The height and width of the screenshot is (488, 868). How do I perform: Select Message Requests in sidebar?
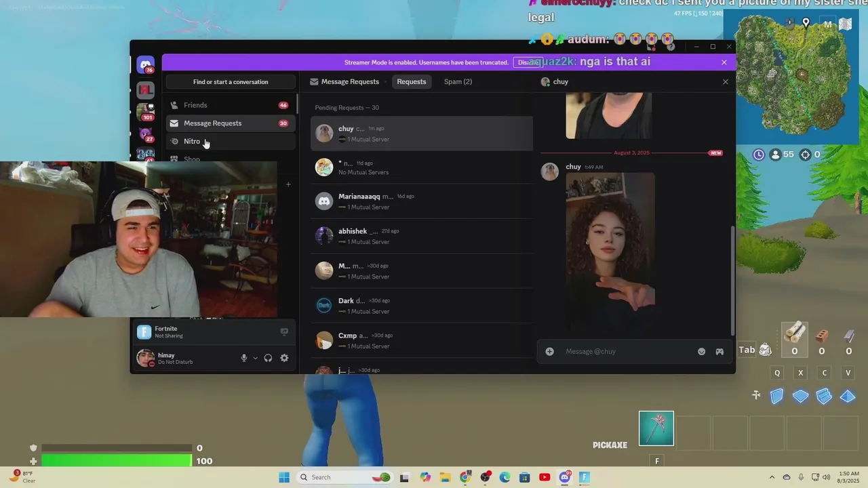click(231, 123)
